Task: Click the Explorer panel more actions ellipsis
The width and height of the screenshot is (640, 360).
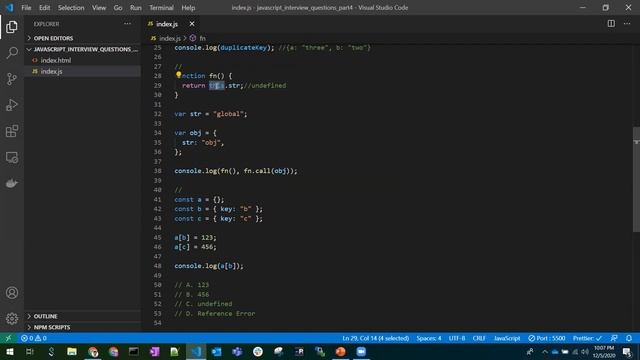Action: tap(127, 24)
